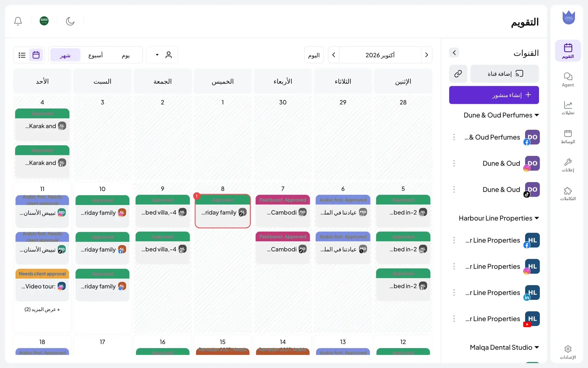Screen dimensions: 588x368
Task: Go to next month arrow
Action: 334,55
